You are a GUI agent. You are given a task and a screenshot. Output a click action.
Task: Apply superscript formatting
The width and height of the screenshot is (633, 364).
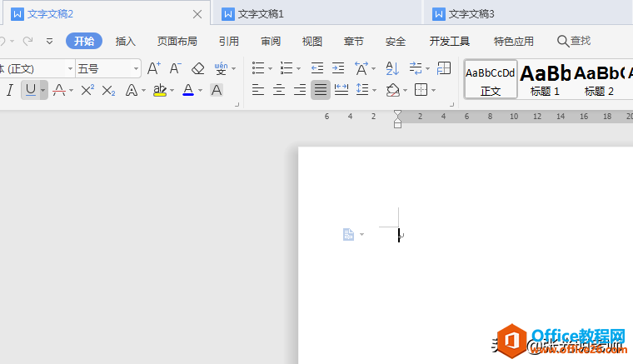[87, 90]
